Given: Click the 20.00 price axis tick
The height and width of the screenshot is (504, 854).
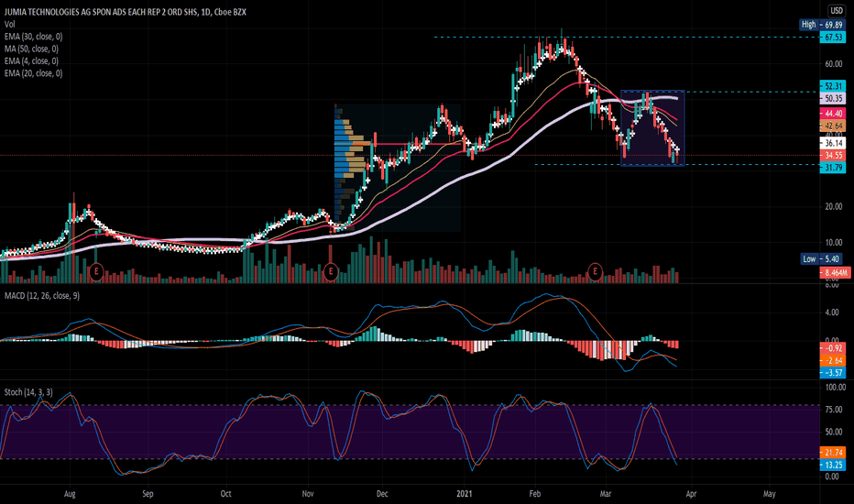Looking at the screenshot, I should (833, 206).
